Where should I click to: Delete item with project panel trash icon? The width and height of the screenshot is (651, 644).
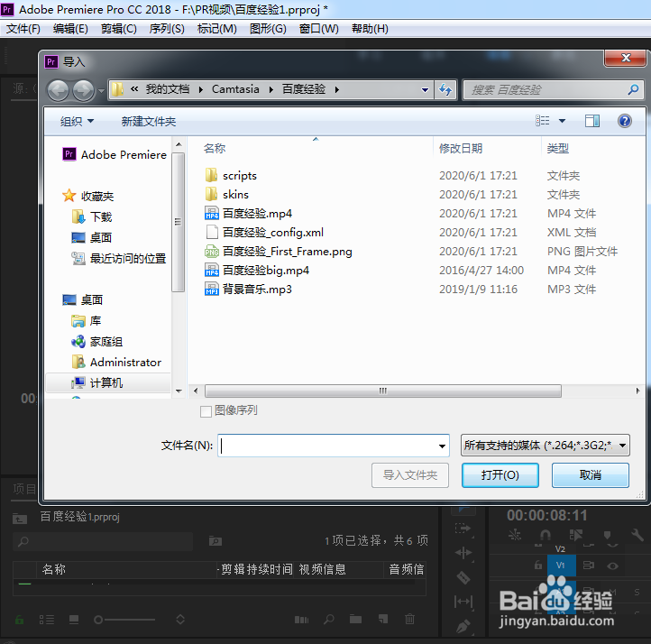[409, 619]
